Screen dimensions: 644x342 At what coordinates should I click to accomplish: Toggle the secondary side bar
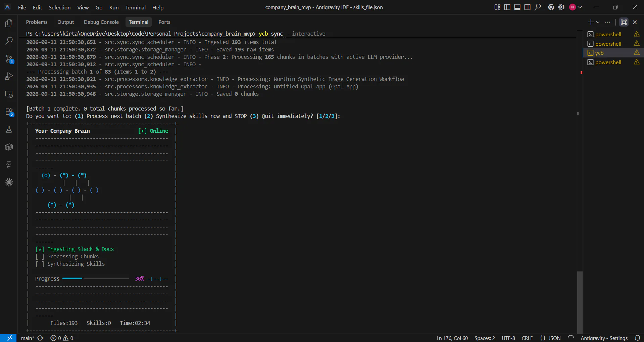point(528,7)
